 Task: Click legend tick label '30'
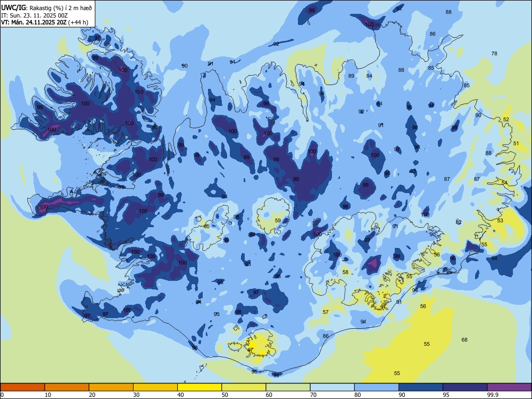click(136, 395)
